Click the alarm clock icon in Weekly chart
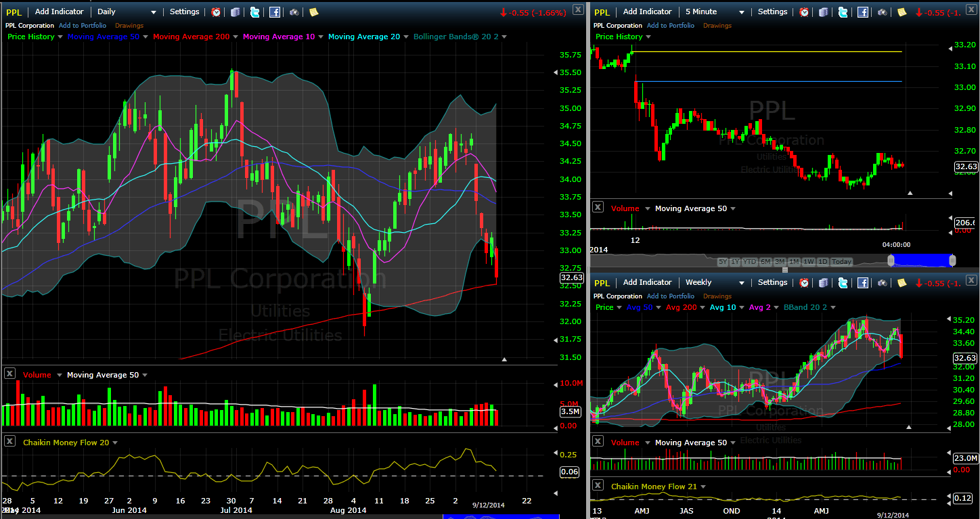Image resolution: width=980 pixels, height=519 pixels. pos(804,282)
